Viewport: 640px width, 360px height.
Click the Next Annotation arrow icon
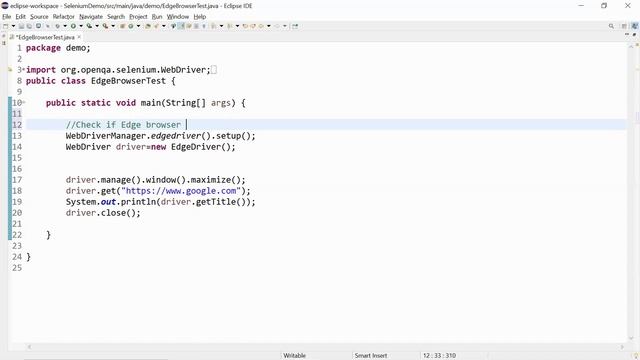coord(213,26)
